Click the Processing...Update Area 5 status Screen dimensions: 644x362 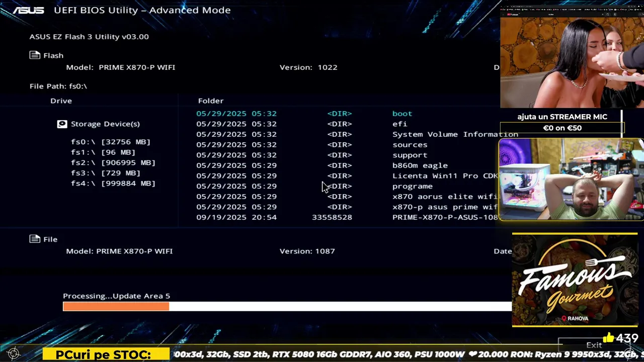tap(117, 296)
